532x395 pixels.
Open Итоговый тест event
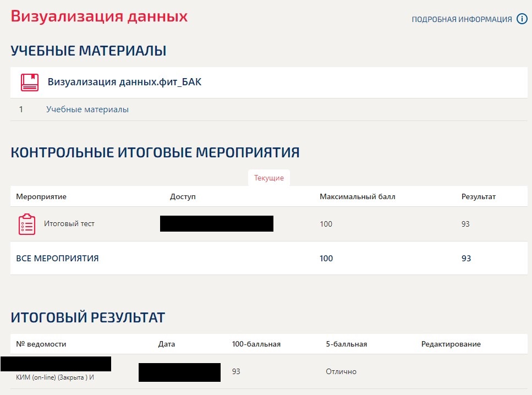(69, 223)
